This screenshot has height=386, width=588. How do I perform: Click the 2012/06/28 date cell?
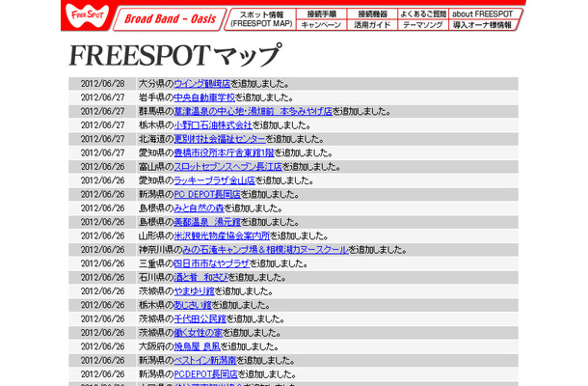102,83
